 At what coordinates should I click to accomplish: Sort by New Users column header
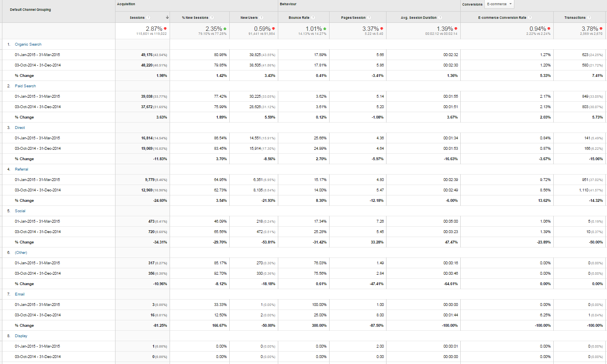pyautogui.click(x=249, y=18)
